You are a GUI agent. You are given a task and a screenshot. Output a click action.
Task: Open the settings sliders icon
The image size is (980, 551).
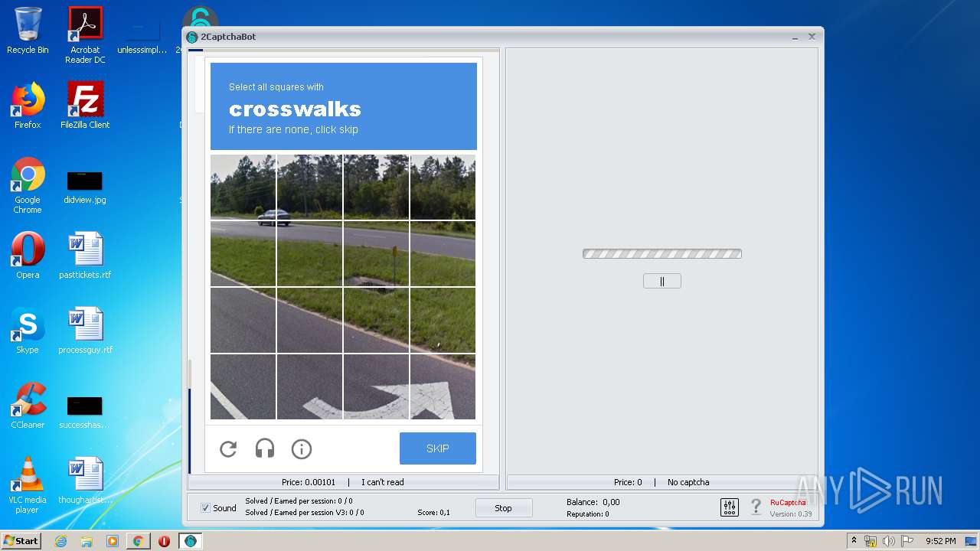(x=730, y=507)
